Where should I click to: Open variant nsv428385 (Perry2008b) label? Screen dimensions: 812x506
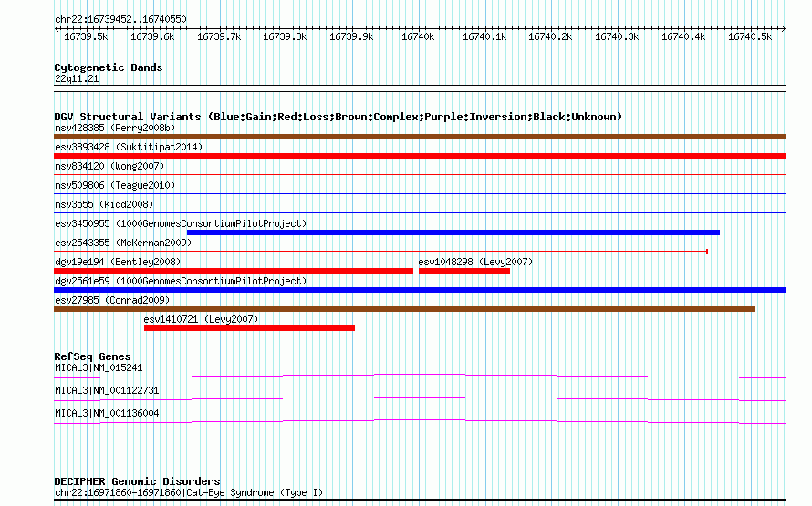tap(115, 128)
